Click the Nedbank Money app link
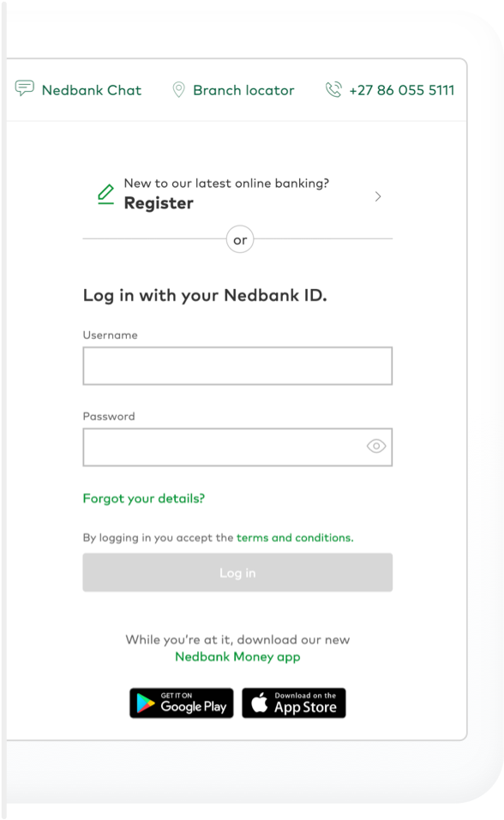 coord(237,656)
